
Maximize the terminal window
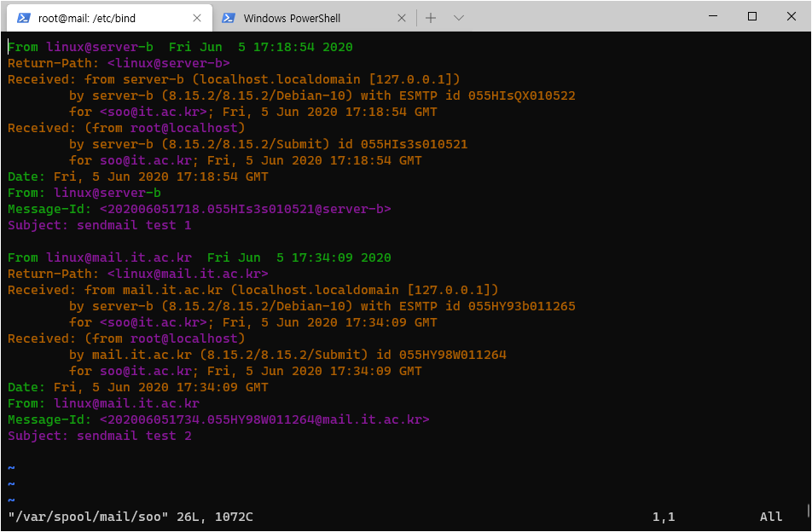point(752,16)
